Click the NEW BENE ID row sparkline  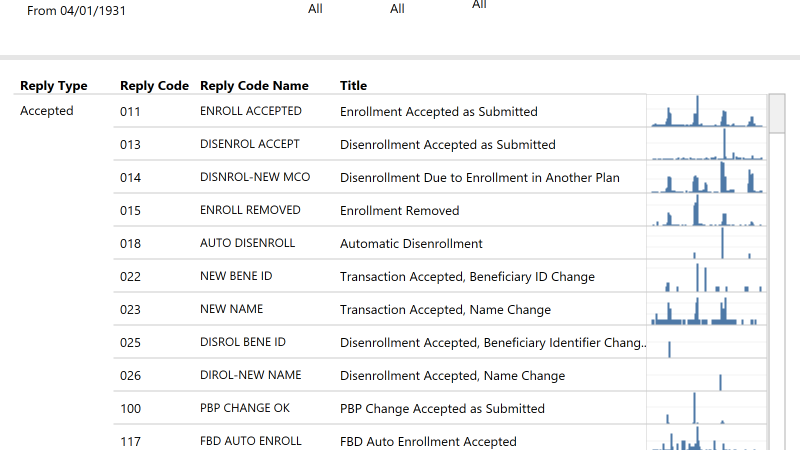tap(706, 277)
